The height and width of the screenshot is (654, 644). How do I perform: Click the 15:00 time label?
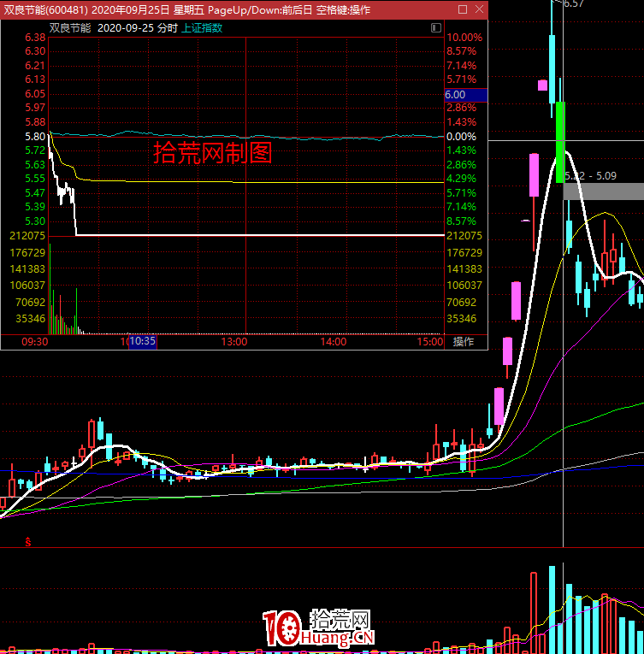point(430,342)
